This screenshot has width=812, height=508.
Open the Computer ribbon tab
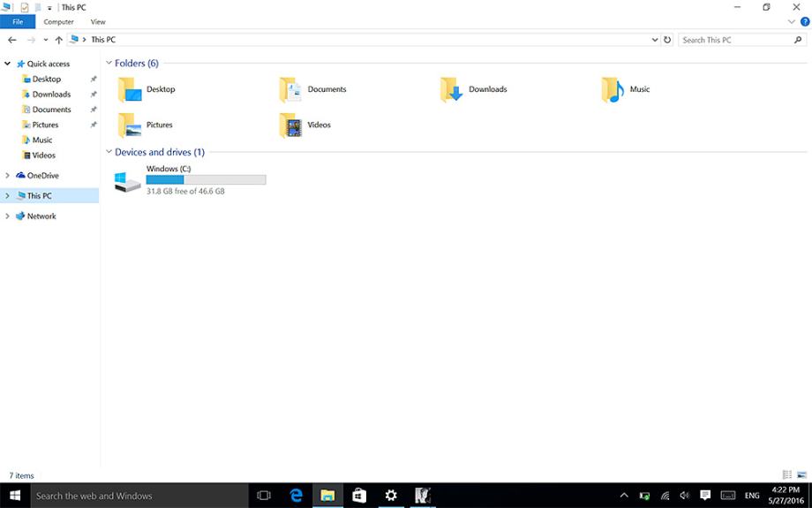[58, 22]
